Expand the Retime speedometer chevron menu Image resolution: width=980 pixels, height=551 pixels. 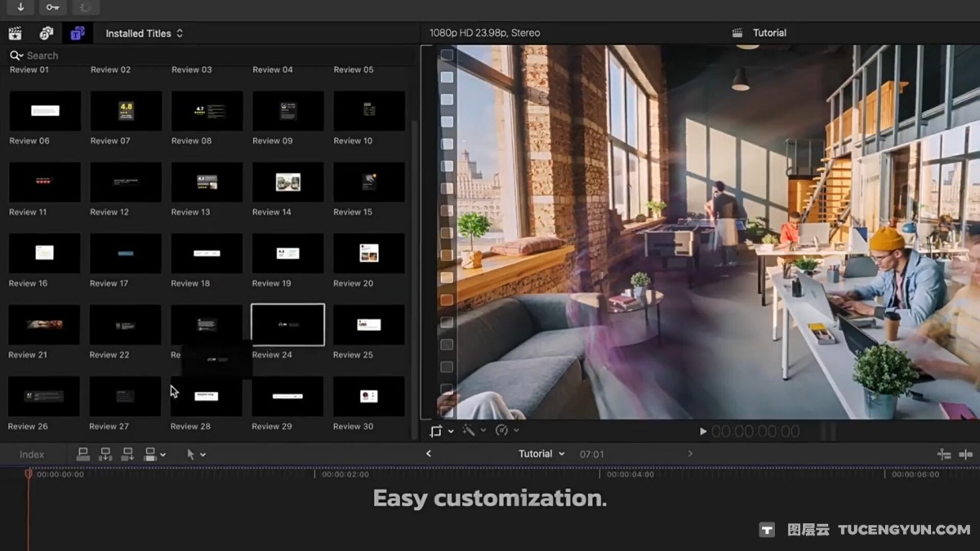516,431
